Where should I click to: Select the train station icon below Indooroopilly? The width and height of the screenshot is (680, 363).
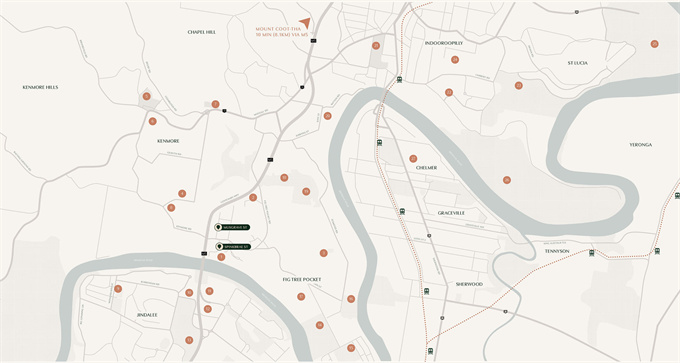coord(399,79)
